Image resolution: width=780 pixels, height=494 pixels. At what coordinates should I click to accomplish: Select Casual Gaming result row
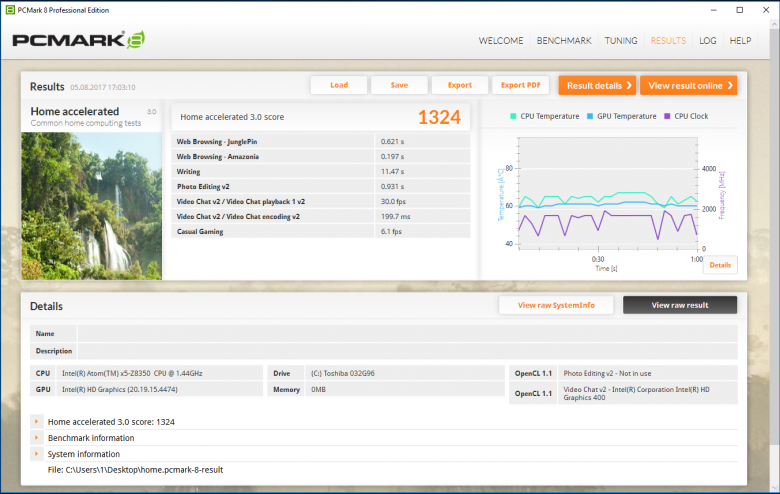[x=321, y=231]
